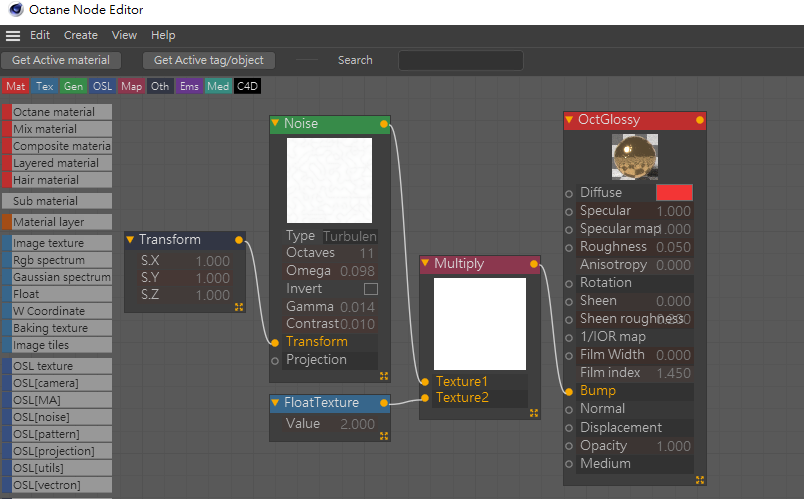The height and width of the screenshot is (499, 804).
Task: Click the Multiply node white preview
Action: tap(479, 324)
